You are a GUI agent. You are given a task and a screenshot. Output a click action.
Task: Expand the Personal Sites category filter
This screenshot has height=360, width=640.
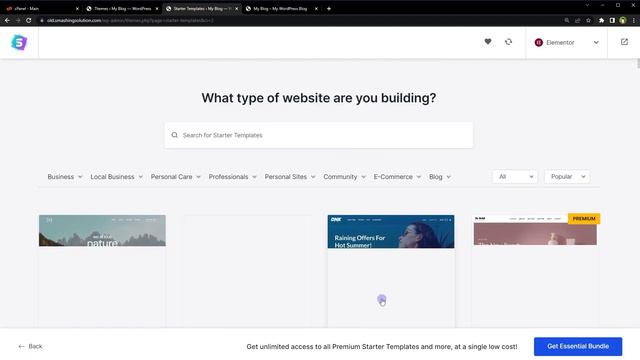pos(290,177)
